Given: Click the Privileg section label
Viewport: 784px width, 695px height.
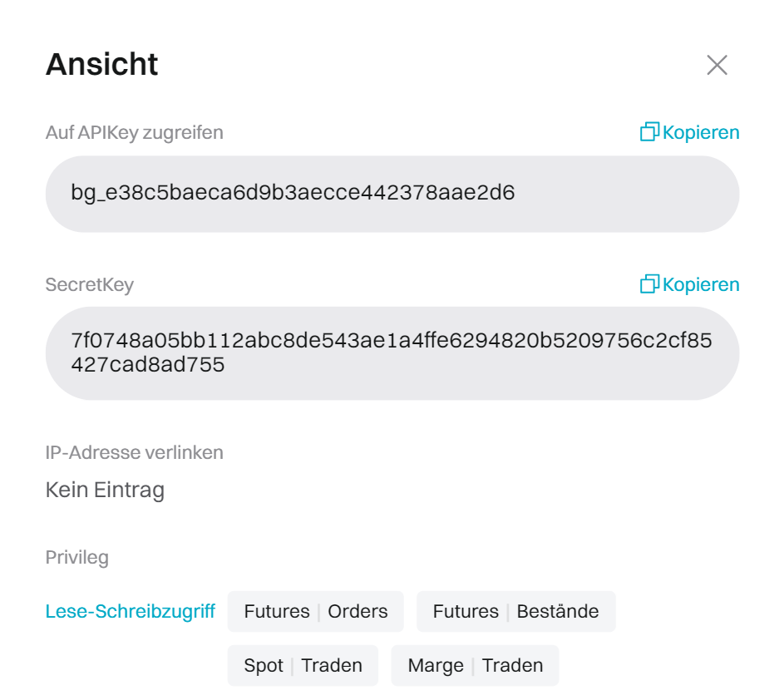Looking at the screenshot, I should tap(76, 557).
